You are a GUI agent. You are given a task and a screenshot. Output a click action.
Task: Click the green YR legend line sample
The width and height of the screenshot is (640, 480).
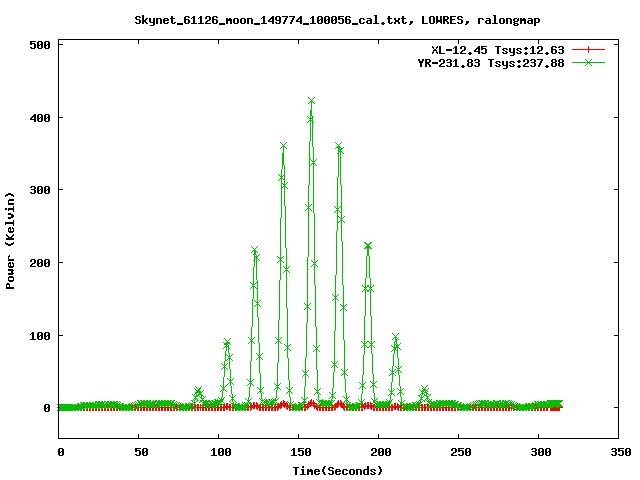pyautogui.click(x=589, y=62)
